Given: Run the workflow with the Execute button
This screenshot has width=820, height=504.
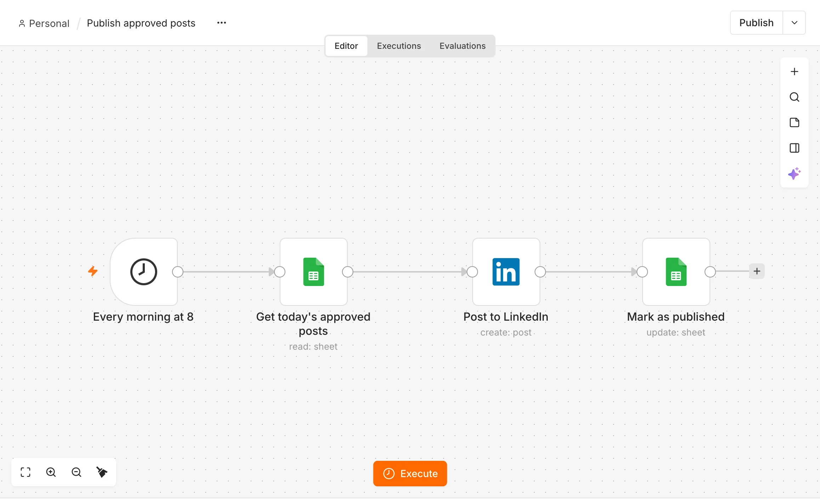Looking at the screenshot, I should pos(410,474).
